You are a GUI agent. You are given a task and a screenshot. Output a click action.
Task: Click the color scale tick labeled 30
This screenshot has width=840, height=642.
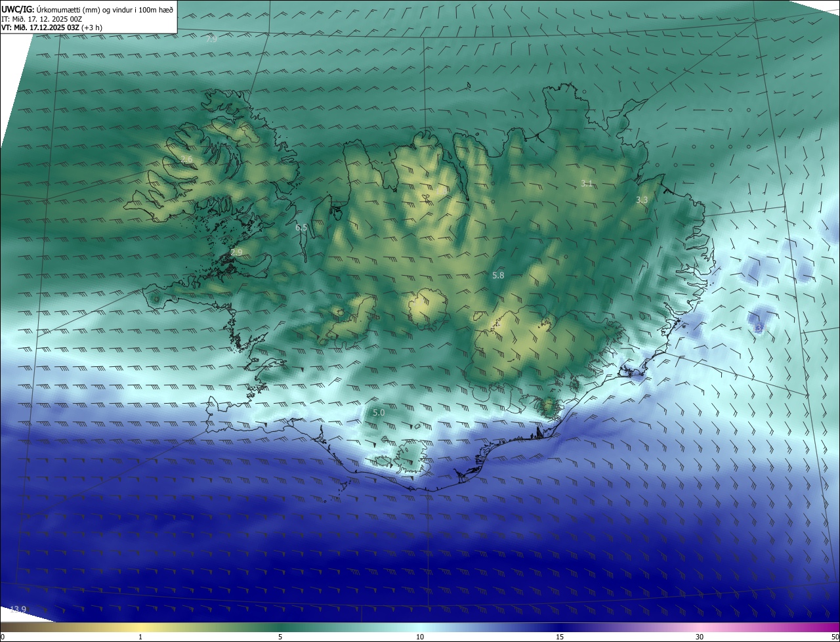pos(700,637)
